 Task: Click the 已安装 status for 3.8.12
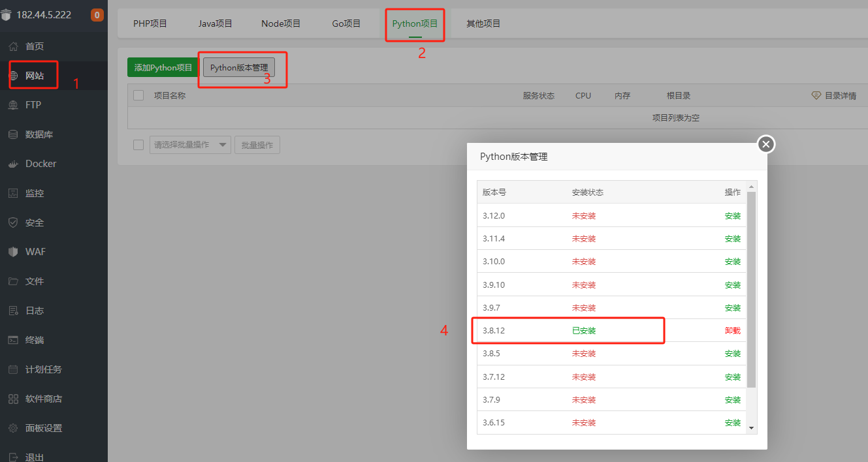(x=584, y=331)
